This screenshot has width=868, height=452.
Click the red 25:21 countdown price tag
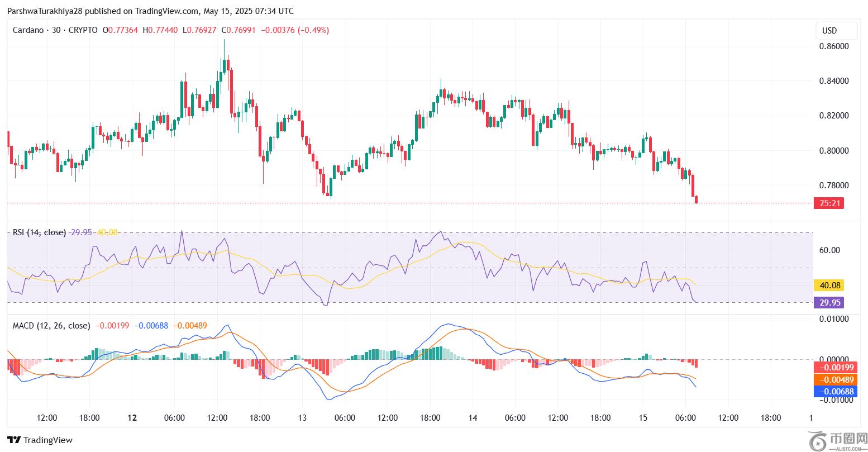828,203
